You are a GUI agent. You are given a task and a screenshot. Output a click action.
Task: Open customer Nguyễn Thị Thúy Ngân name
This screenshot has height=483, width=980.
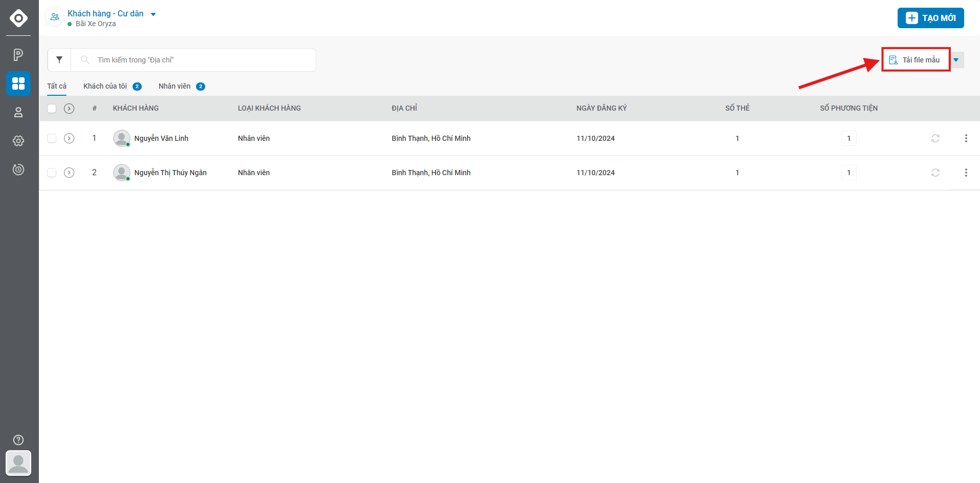click(x=170, y=173)
